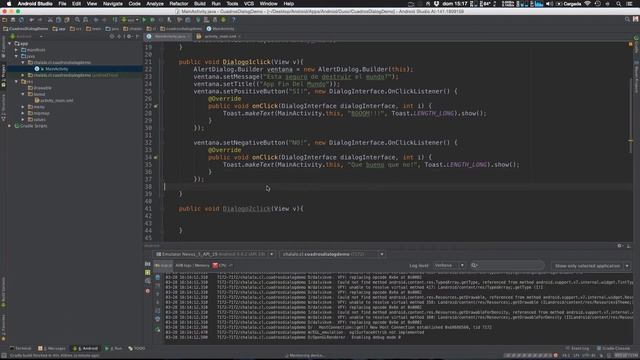
Task: Expand Gradle Scripts node
Action: [10, 126]
